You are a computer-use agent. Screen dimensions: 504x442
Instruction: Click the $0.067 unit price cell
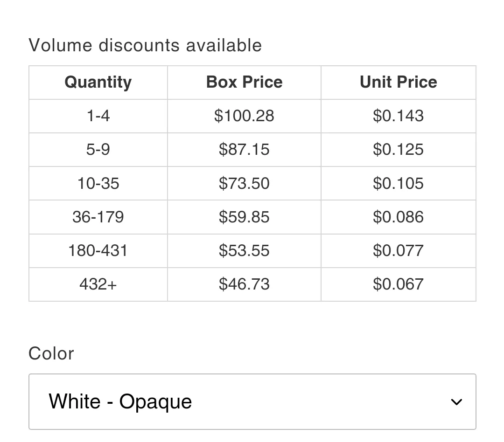point(398,284)
